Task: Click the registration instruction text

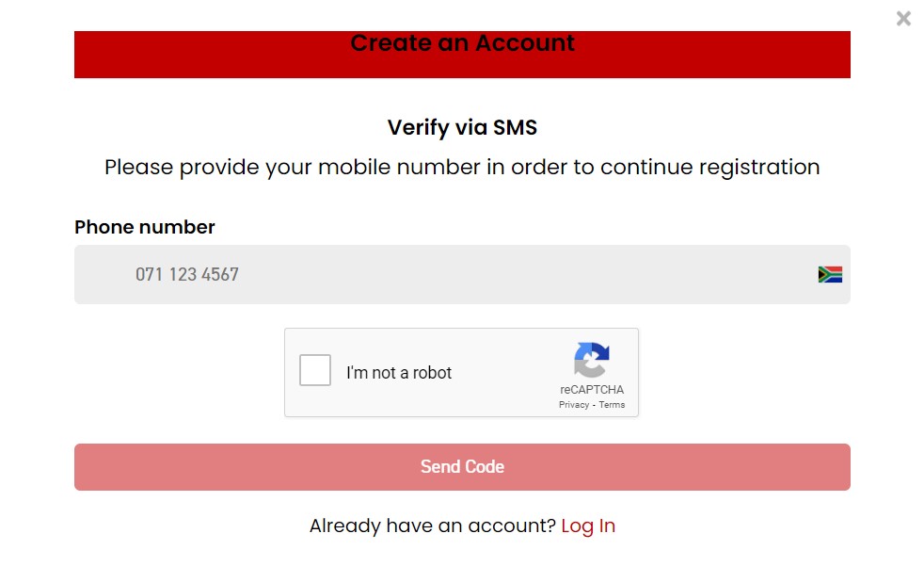Action: pos(462,167)
